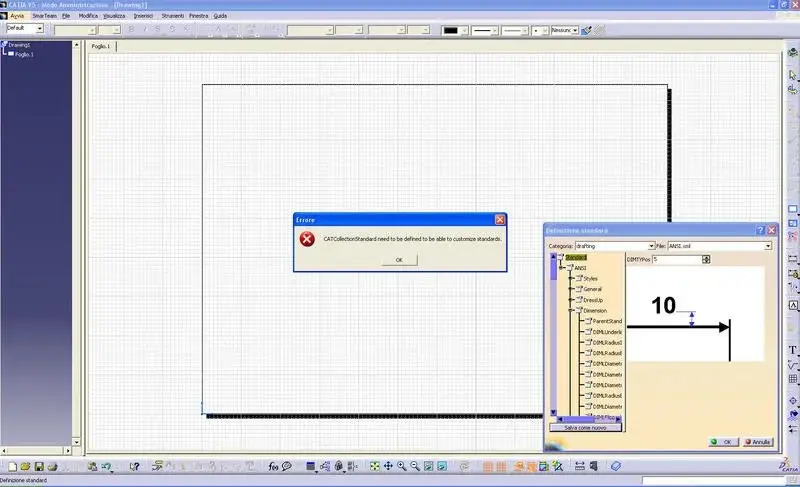
Task: Click the help question mark in Definizione standard
Action: coord(760,230)
